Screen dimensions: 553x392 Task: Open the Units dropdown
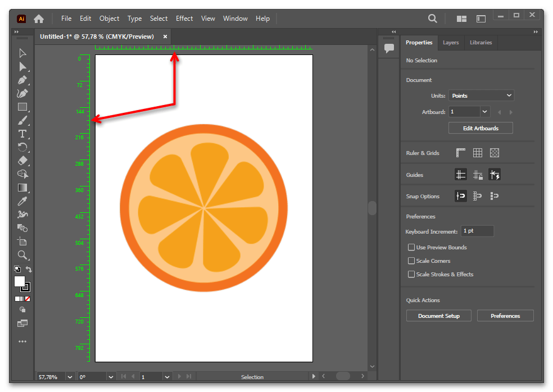click(481, 95)
